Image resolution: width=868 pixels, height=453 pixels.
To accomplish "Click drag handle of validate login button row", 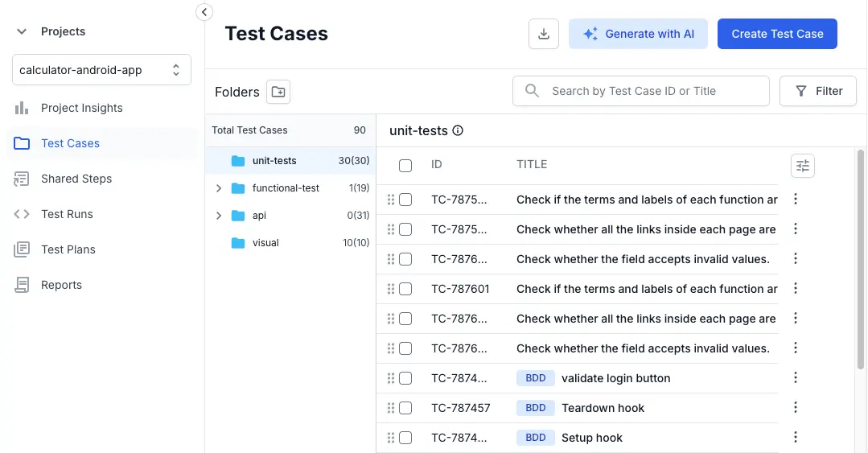I will (x=391, y=378).
